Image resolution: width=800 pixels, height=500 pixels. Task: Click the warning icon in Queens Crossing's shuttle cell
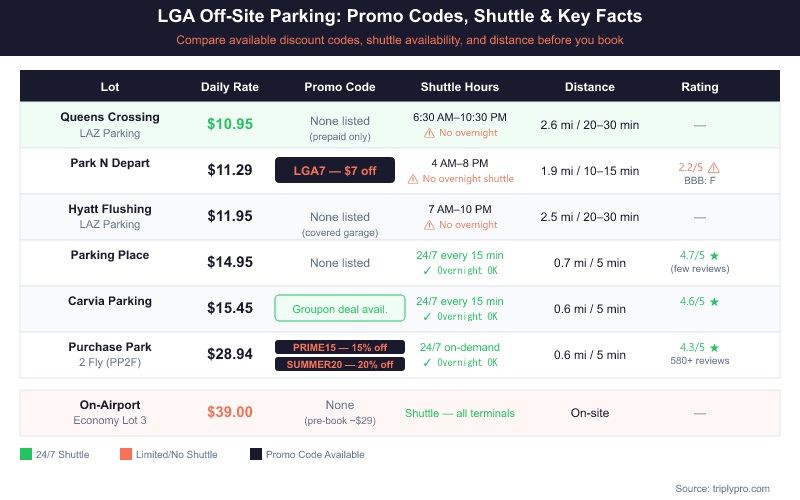tap(429, 133)
